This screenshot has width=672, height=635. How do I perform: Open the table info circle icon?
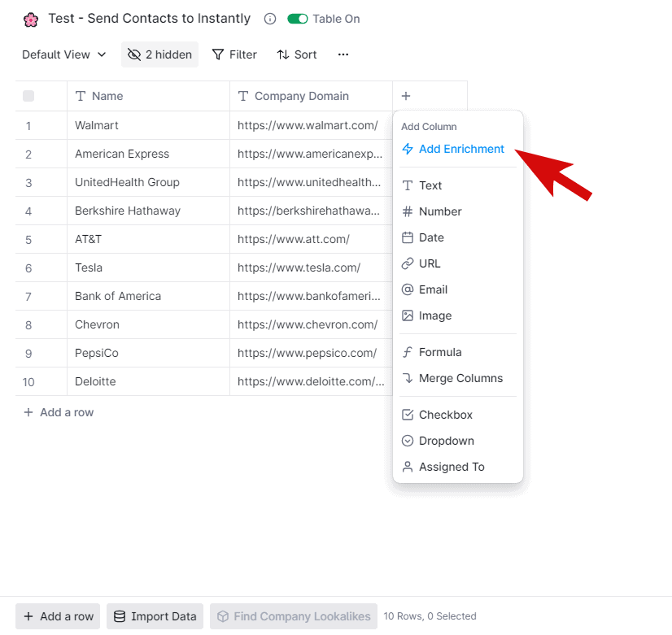click(x=270, y=19)
